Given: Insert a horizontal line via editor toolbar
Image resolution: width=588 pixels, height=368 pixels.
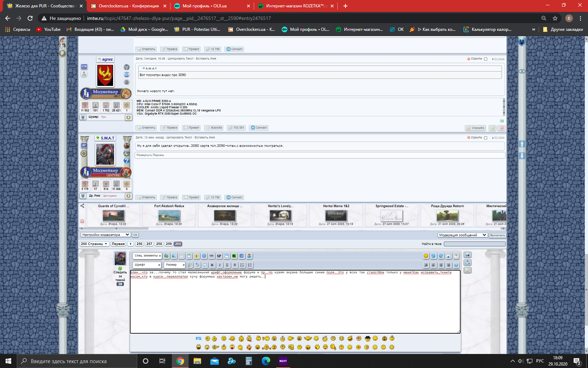Looking at the screenshot, I should click(x=211, y=256).
